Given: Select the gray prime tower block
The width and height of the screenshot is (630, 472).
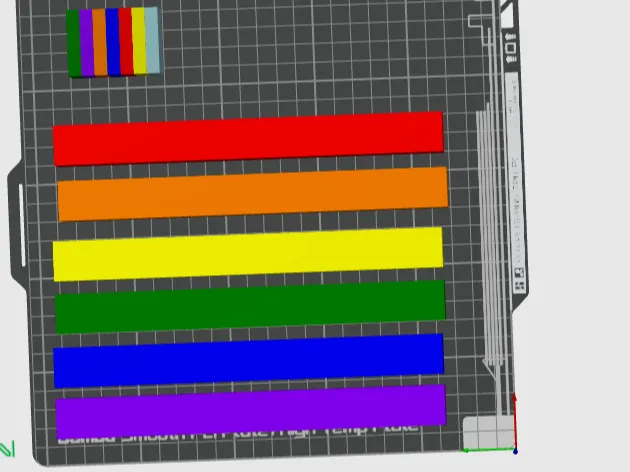Looking at the screenshot, I should (x=489, y=433).
